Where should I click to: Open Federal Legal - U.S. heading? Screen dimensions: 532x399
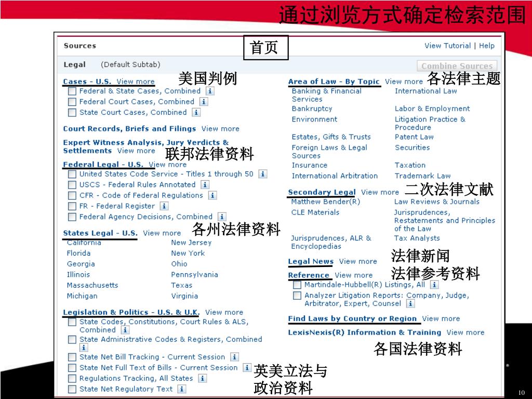[x=103, y=165]
